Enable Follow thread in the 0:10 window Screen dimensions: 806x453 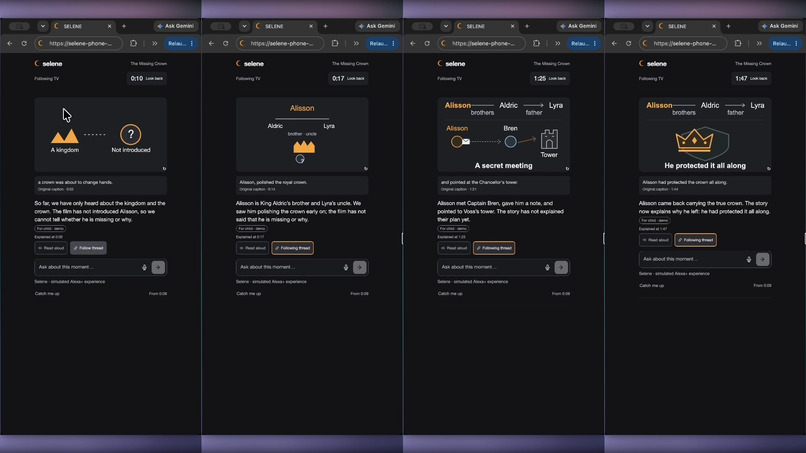[x=88, y=248]
